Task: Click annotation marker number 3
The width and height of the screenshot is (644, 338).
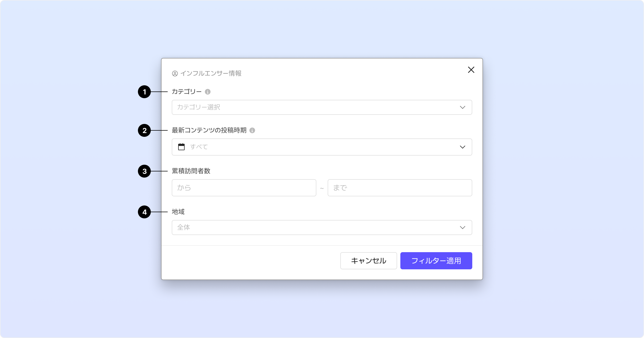Action: pos(144,171)
